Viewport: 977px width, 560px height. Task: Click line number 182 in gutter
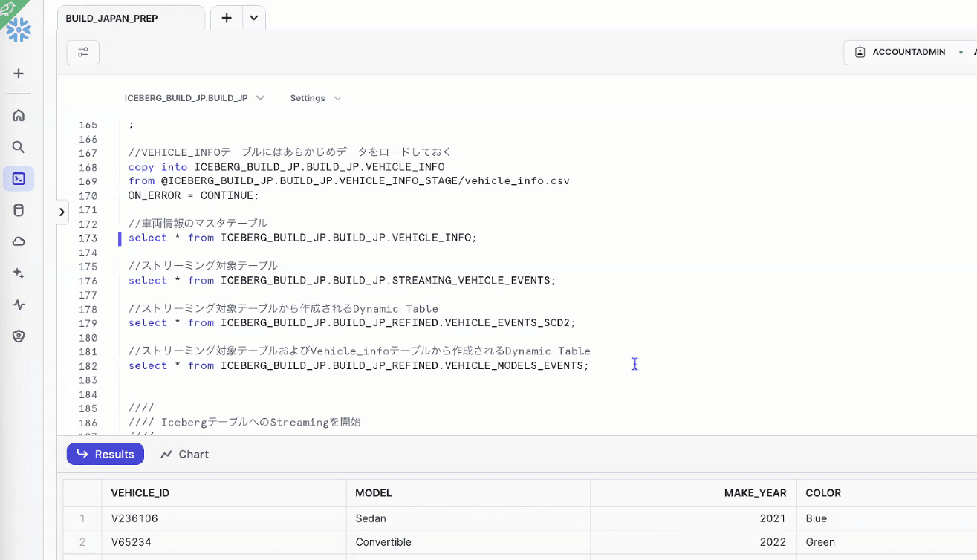coord(88,366)
